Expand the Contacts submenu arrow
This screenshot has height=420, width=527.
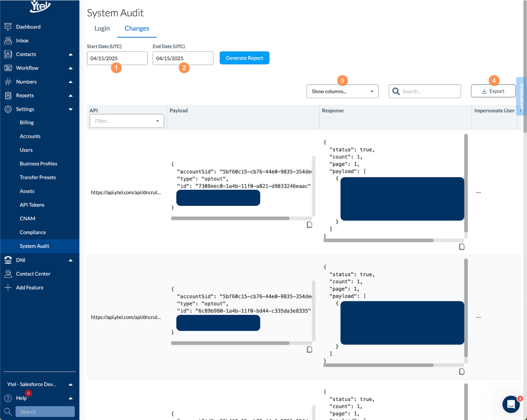click(71, 54)
